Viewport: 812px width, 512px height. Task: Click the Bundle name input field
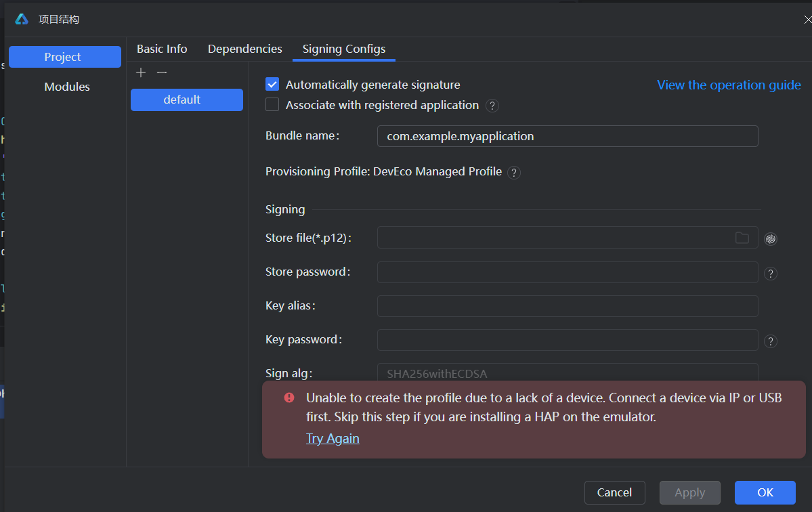[x=567, y=136]
